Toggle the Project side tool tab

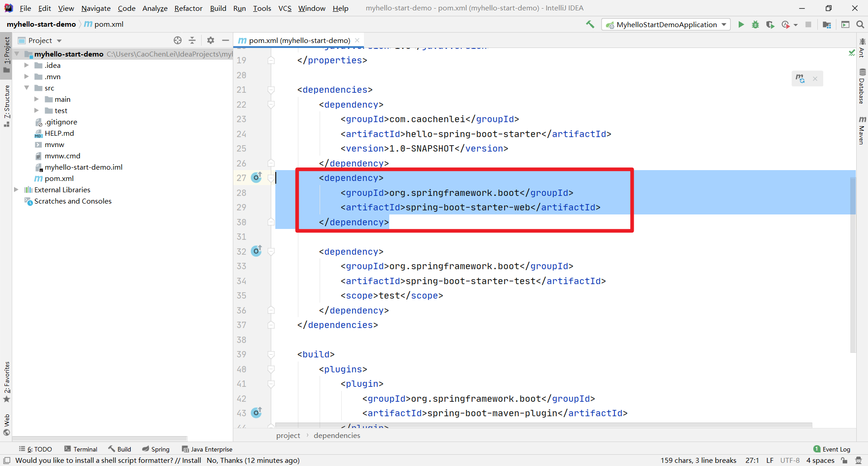[x=6, y=55]
